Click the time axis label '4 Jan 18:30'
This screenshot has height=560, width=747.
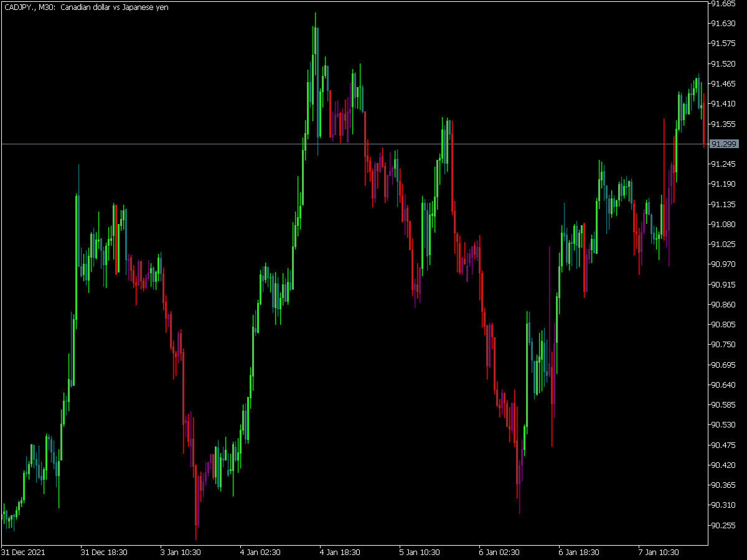click(x=341, y=553)
